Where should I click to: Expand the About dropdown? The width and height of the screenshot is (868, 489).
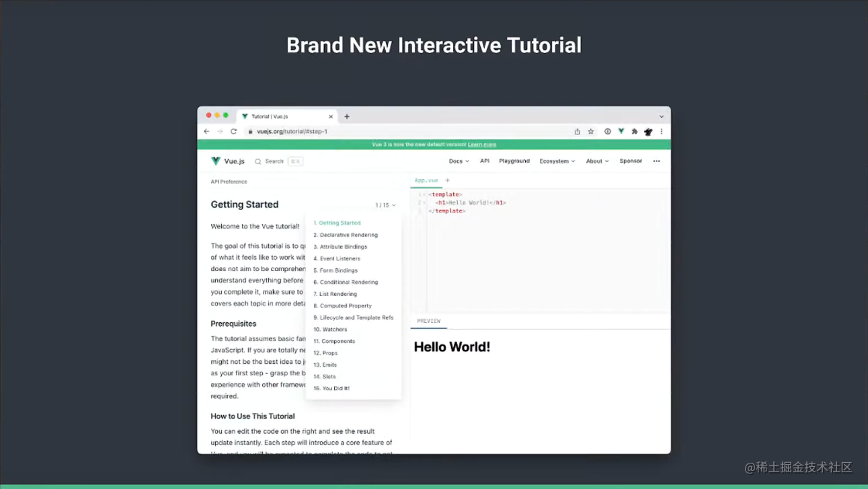597,161
